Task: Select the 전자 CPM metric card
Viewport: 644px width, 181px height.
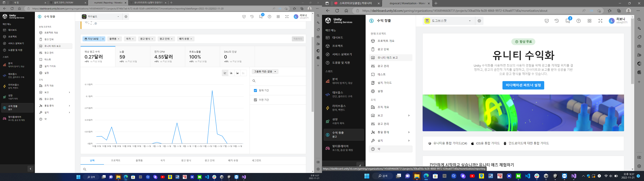Action: coord(168,57)
